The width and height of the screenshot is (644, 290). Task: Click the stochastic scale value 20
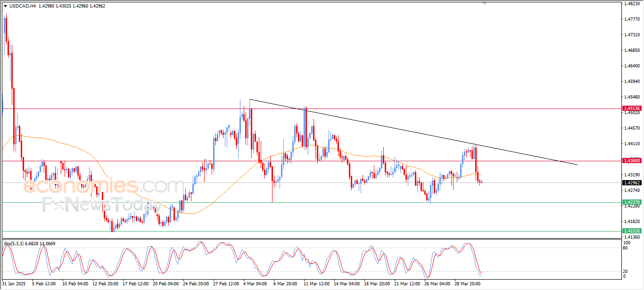click(x=626, y=271)
